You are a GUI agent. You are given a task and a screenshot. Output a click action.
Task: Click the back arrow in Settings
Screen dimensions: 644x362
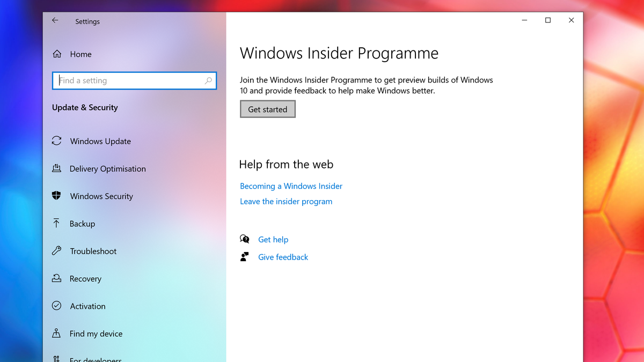55,20
